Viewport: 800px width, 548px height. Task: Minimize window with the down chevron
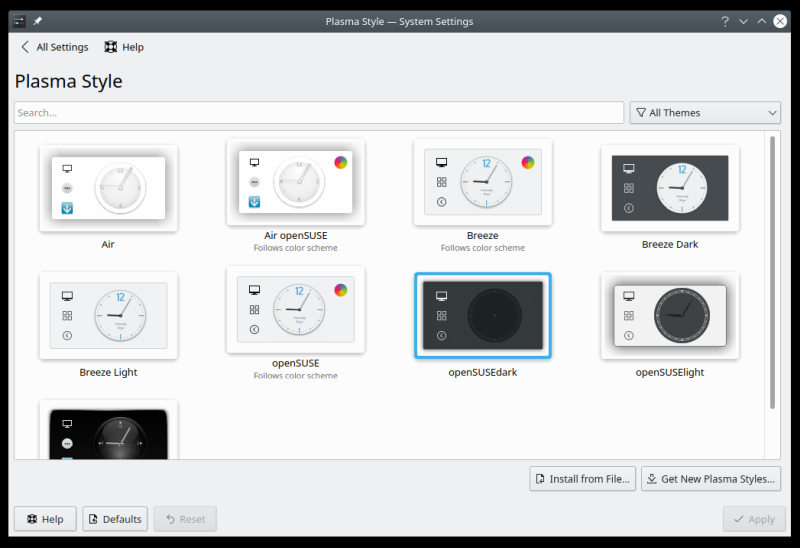pyautogui.click(x=743, y=21)
